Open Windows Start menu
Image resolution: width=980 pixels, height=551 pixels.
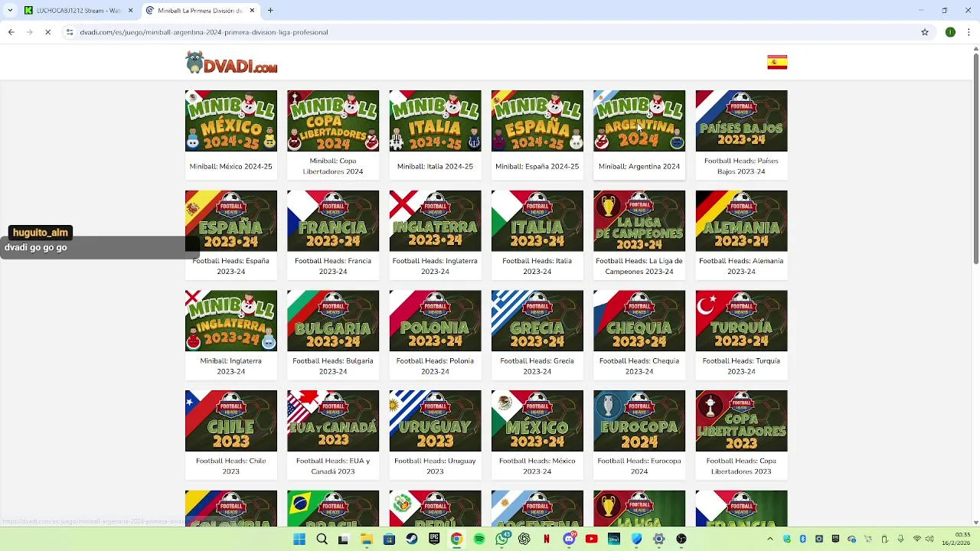[x=299, y=539]
